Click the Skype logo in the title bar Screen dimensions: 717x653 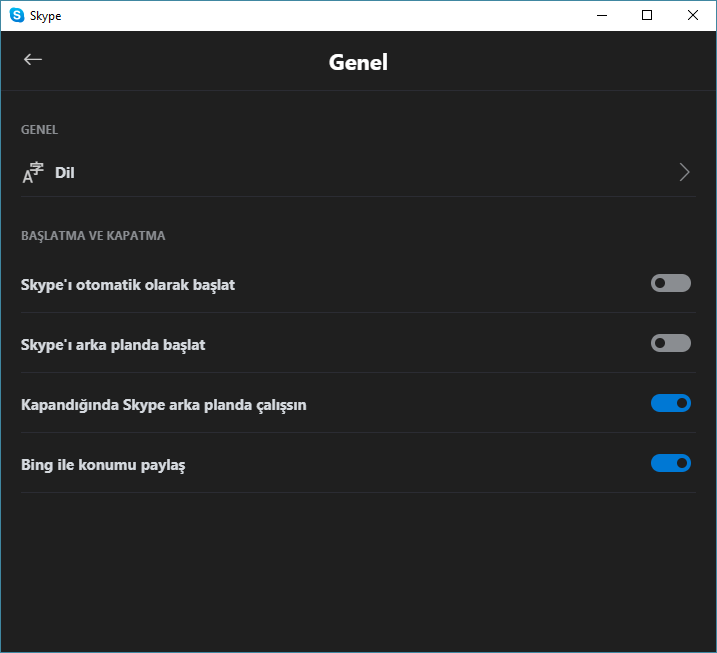coord(17,15)
